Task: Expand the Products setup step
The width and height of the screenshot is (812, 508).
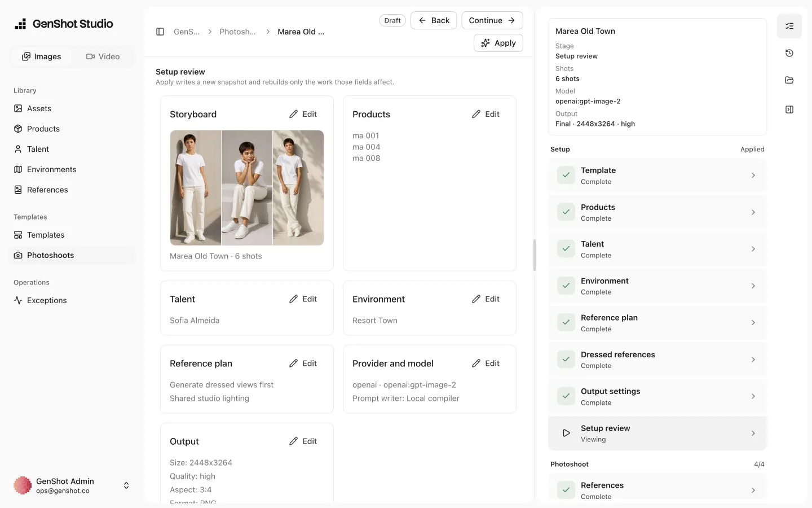Action: click(x=657, y=212)
